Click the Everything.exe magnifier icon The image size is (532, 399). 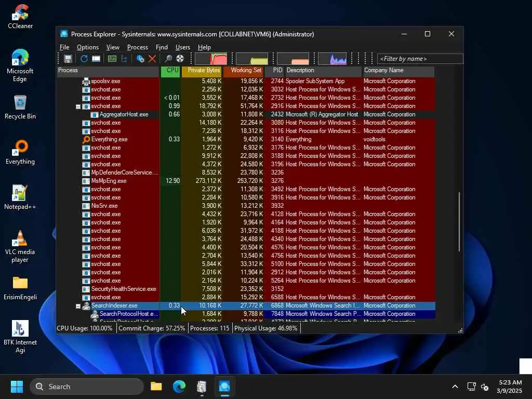86,139
